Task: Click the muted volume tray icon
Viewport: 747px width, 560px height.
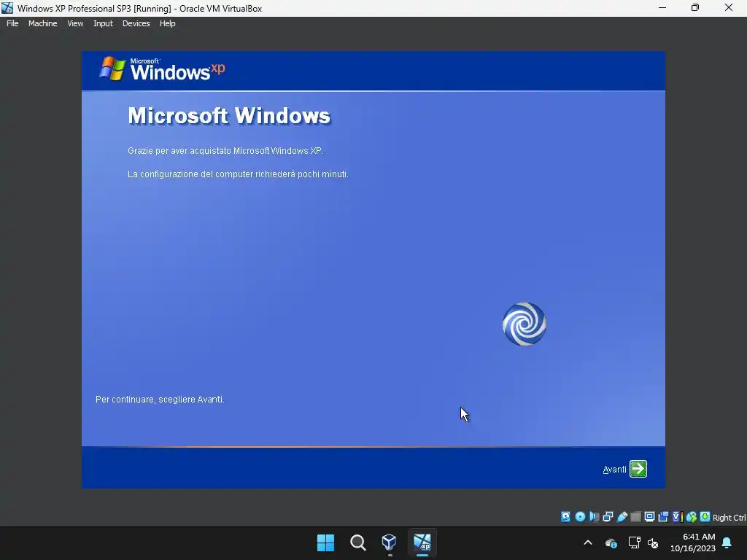Action: [653, 542]
